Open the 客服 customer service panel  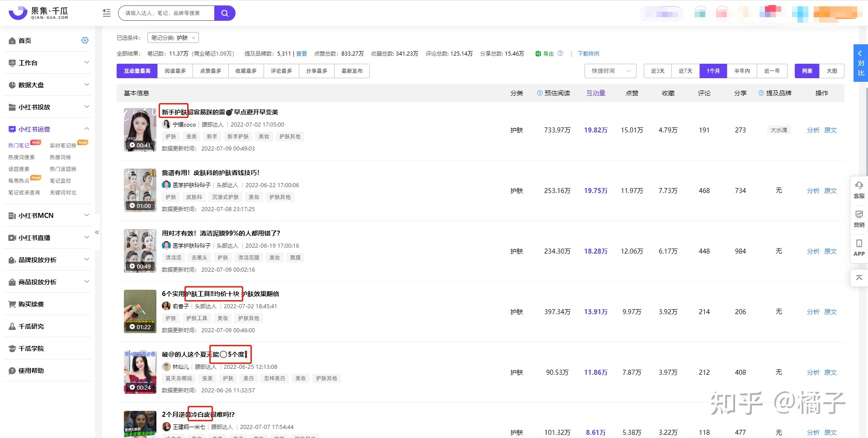(x=859, y=190)
